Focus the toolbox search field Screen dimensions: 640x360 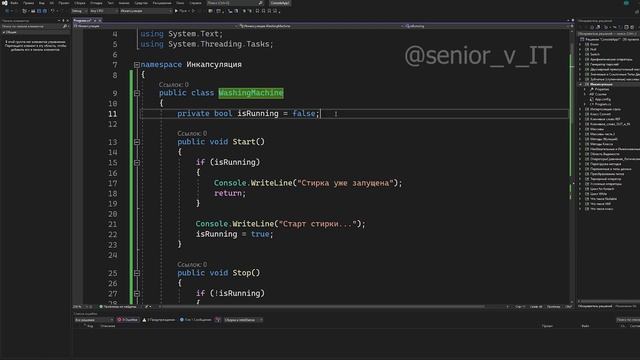[33, 26]
